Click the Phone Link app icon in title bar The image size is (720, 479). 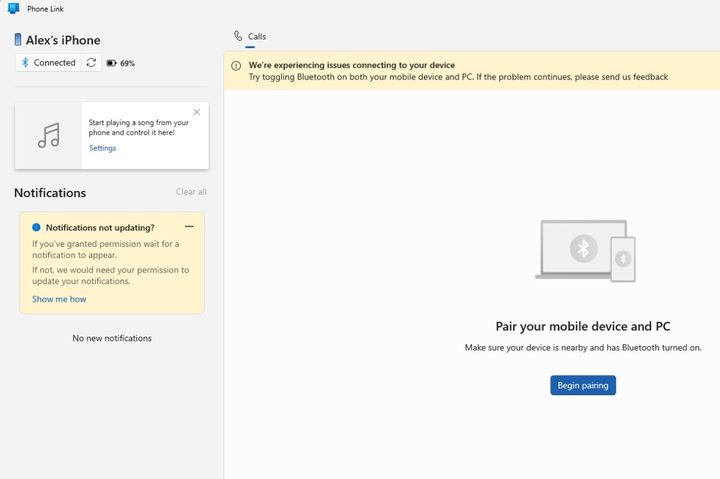point(13,8)
